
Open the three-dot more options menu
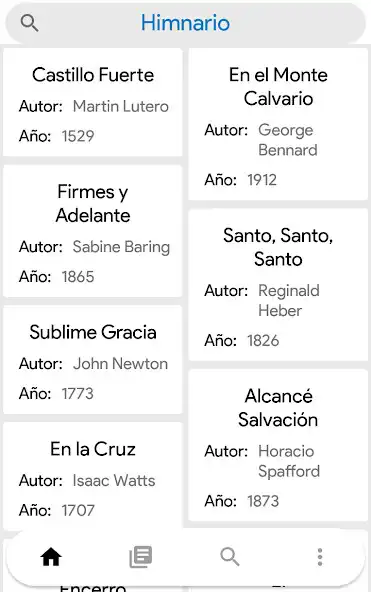320,557
